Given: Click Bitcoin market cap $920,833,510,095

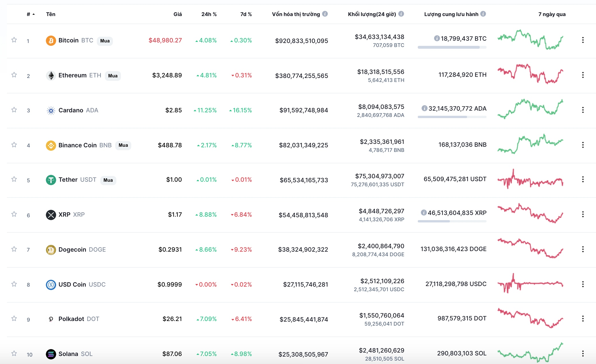Looking at the screenshot, I should click(x=301, y=41).
